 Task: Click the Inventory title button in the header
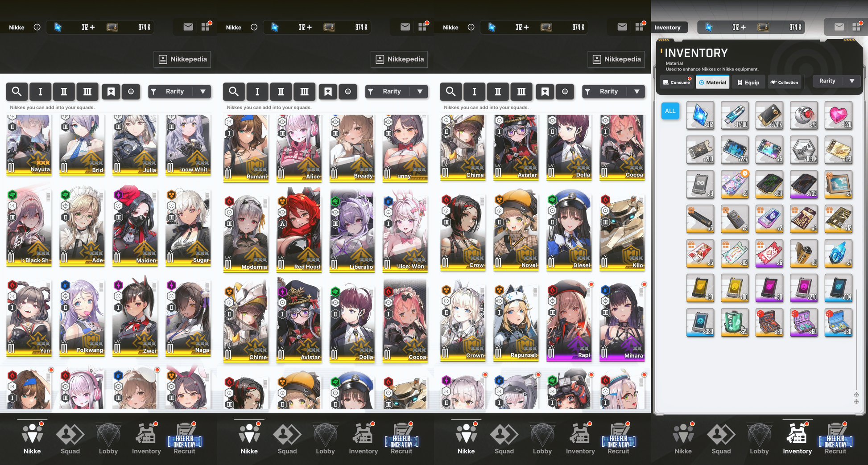click(668, 27)
